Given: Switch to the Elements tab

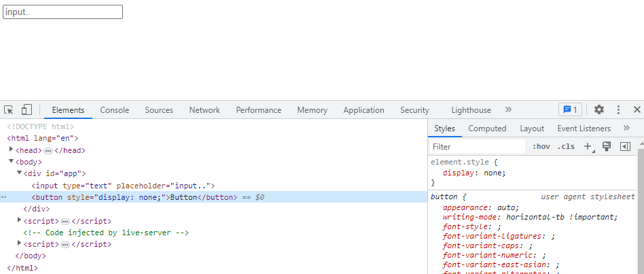Looking at the screenshot, I should coord(68,110).
